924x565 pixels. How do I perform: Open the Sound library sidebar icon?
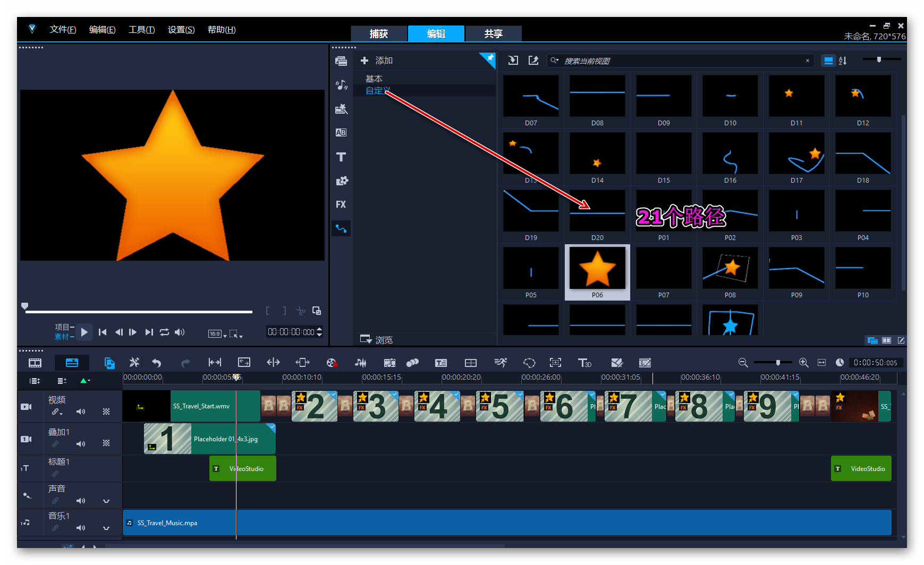click(341, 85)
